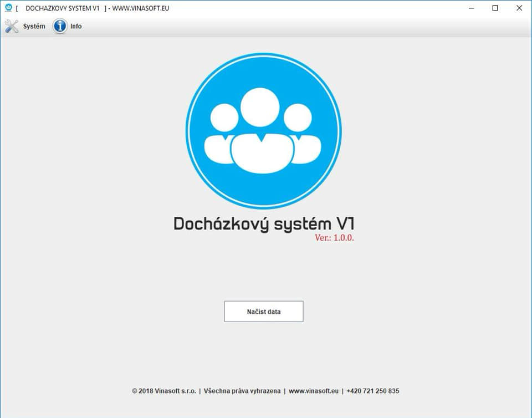The image size is (532, 418).
Task: Click the large blue people logo
Action: click(x=263, y=131)
